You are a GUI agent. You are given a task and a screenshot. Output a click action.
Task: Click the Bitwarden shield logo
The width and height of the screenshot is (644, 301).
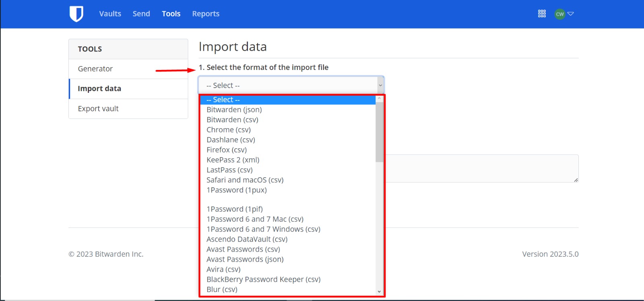point(76,14)
